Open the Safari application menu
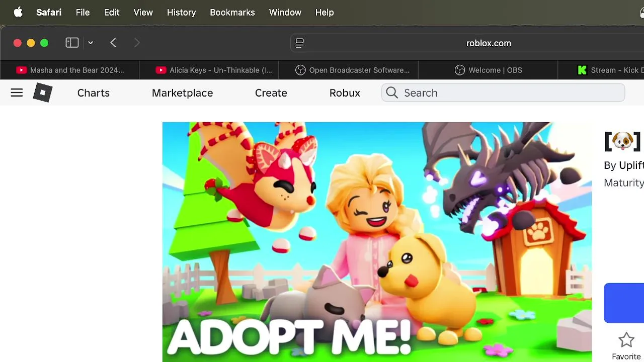644x362 pixels. 49,13
